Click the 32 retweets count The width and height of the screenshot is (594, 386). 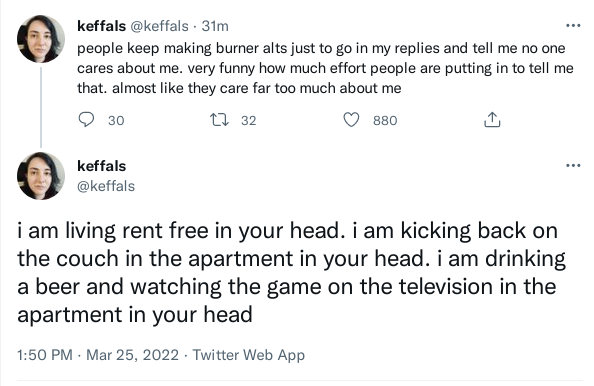coord(249,120)
